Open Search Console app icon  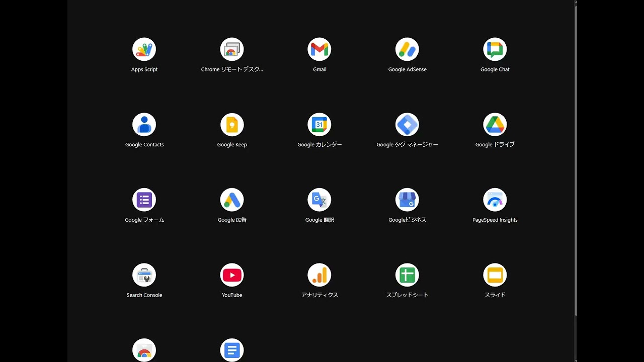pos(144,276)
